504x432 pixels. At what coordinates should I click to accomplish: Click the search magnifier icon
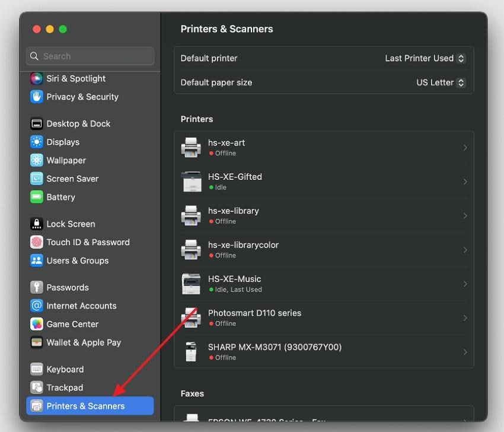coord(34,56)
